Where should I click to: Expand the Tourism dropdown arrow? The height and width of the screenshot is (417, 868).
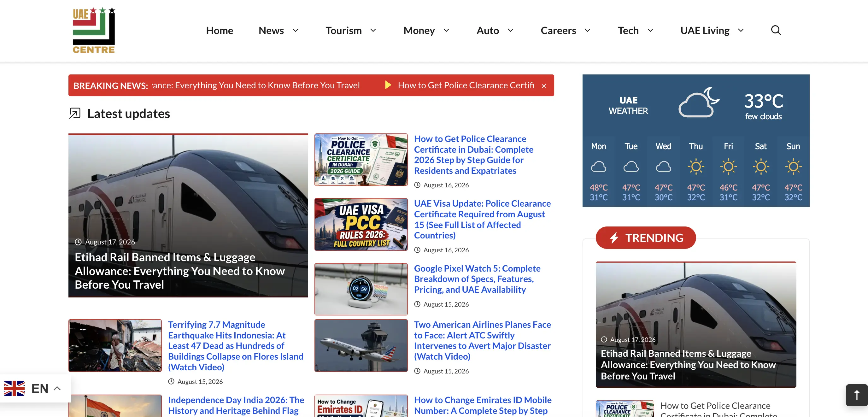(373, 30)
